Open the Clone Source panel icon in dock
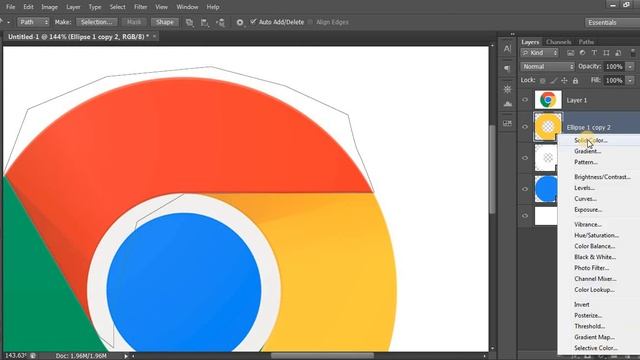Viewport: 640px width, 360px height. point(507,104)
